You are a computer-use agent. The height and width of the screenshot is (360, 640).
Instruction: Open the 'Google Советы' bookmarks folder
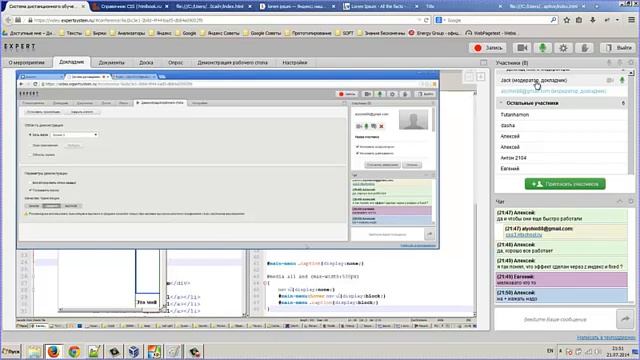coord(261,33)
